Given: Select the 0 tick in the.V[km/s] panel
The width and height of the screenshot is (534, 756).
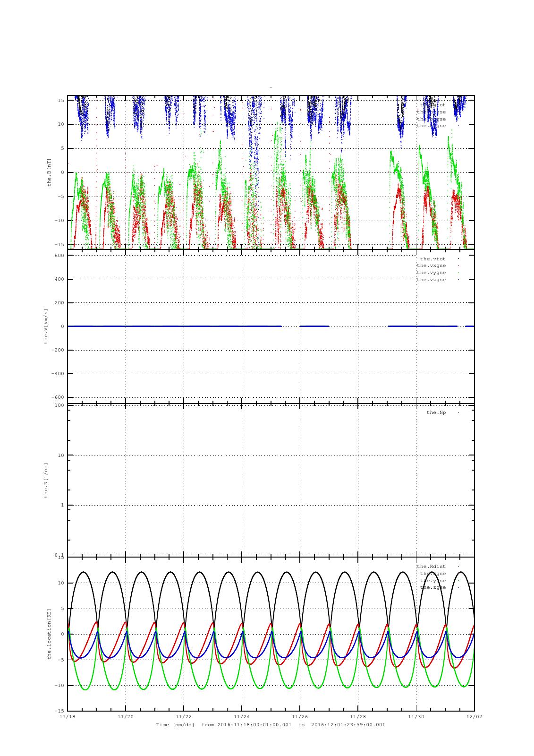Looking at the screenshot, I should (63, 326).
